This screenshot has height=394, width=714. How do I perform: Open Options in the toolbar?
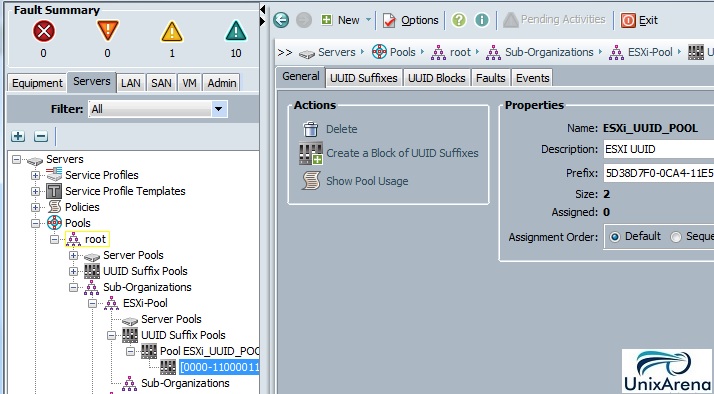(410, 20)
